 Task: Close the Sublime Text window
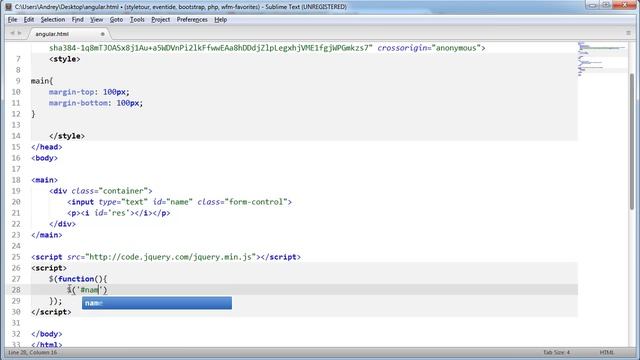[x=624, y=5]
